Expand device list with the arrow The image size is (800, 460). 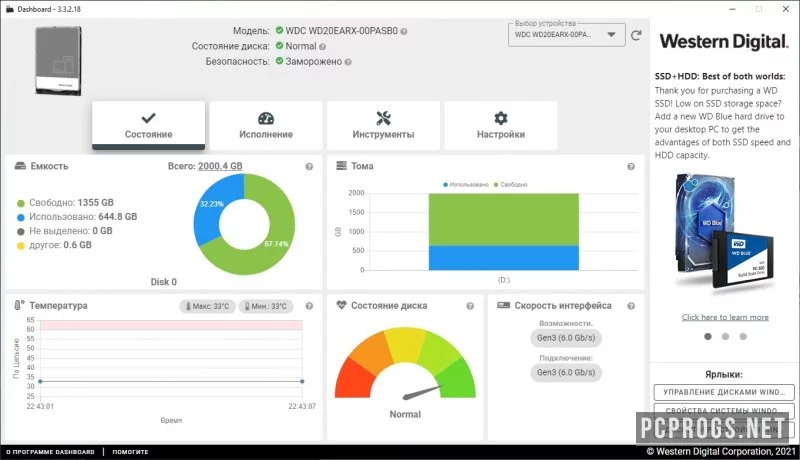coord(611,35)
